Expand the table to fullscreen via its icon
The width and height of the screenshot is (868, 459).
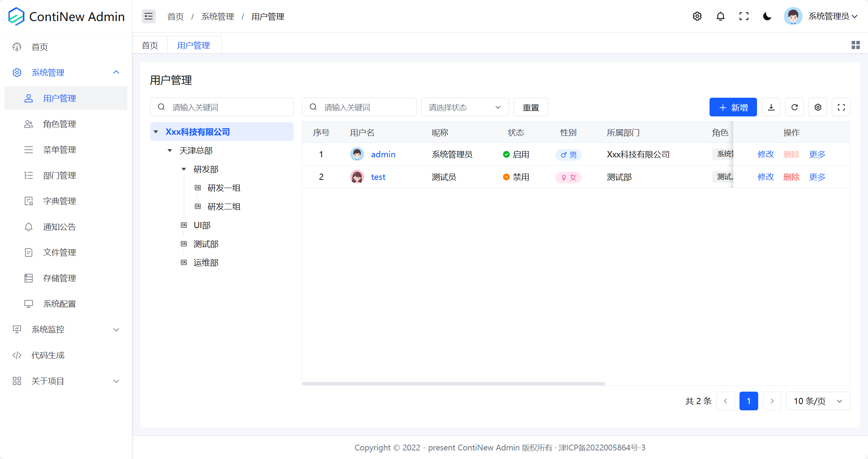pyautogui.click(x=841, y=107)
